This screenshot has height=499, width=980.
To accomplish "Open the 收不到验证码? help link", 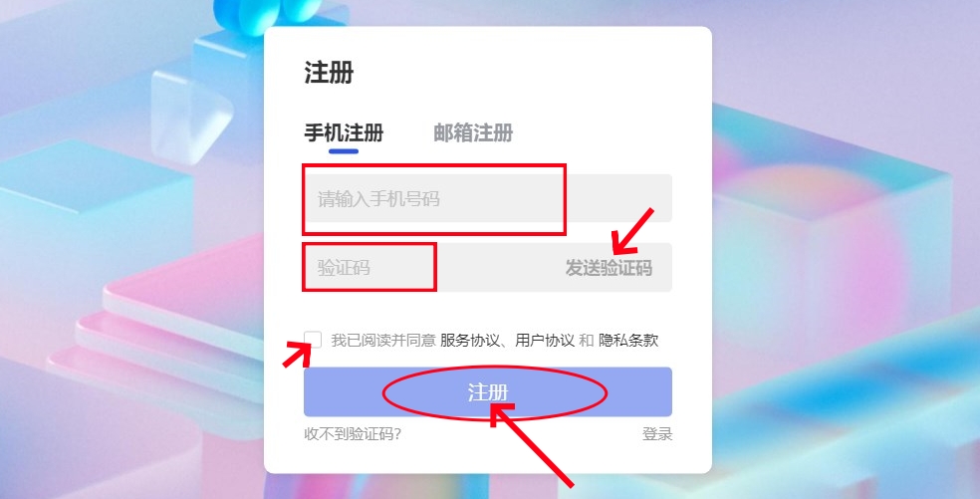I will 353,434.
